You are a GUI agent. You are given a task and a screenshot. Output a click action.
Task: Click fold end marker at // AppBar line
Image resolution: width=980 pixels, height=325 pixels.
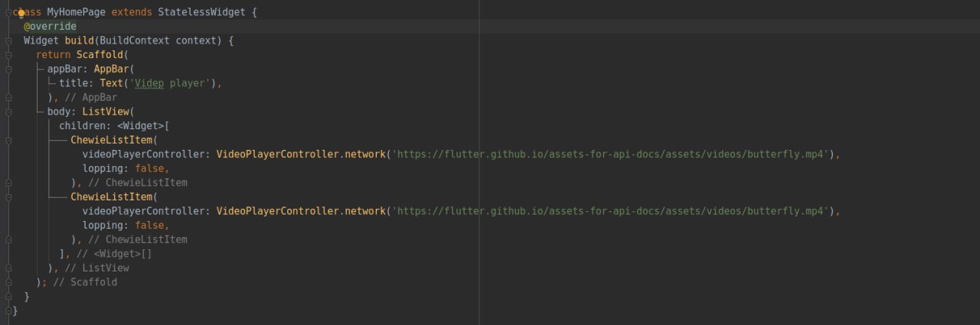coord(8,98)
